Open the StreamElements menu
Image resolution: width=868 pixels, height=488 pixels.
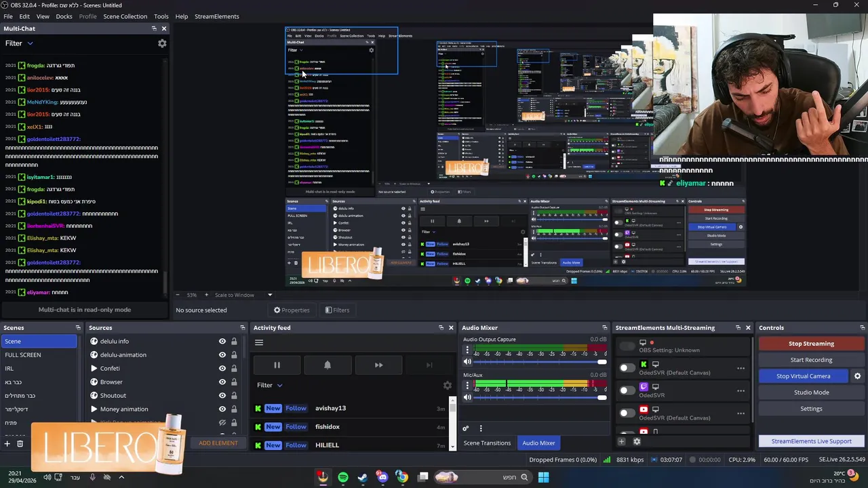tap(216, 16)
